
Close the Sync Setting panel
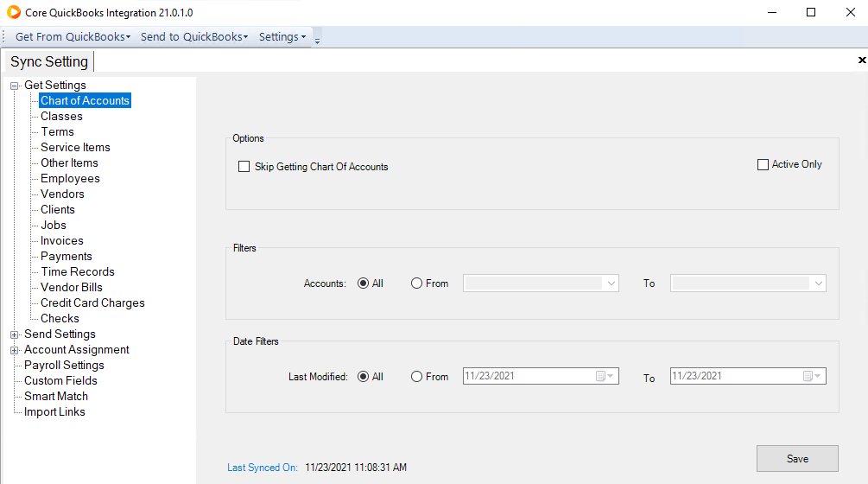click(862, 60)
